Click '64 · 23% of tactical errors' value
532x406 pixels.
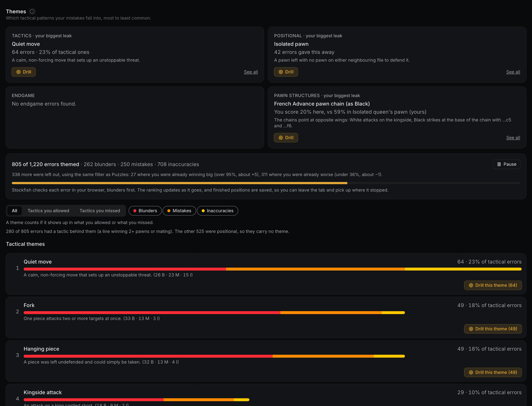click(489, 262)
